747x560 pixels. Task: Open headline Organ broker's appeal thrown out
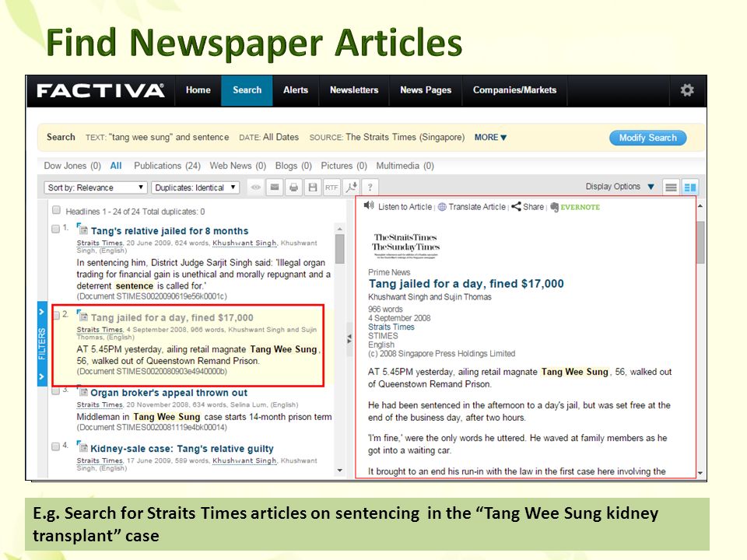click(x=169, y=393)
